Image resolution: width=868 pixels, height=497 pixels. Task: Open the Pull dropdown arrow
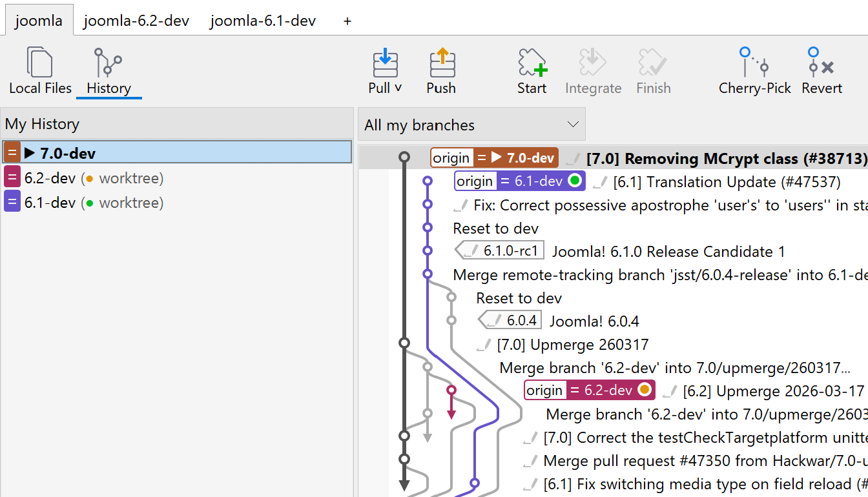pyautogui.click(x=397, y=89)
